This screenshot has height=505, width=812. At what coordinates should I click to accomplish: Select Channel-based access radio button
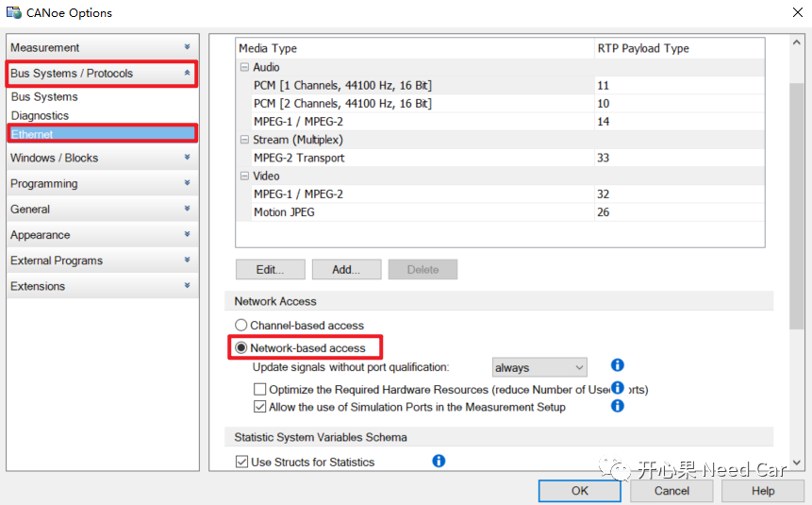pos(241,325)
